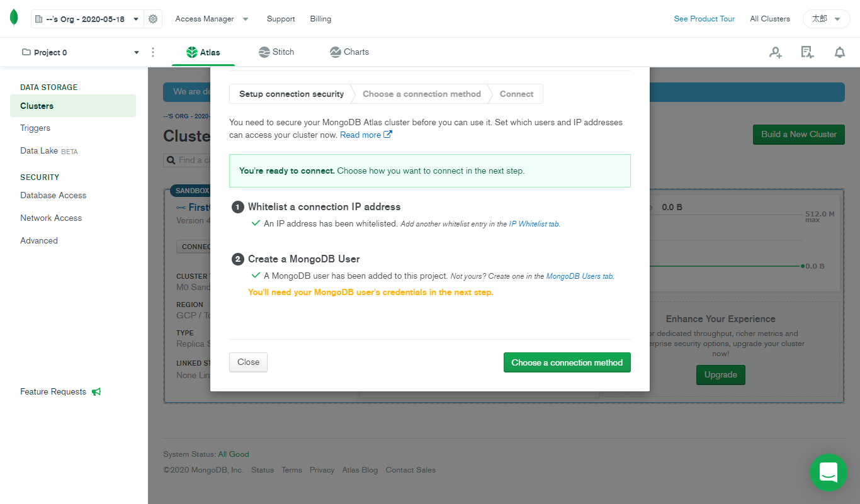Image resolution: width=860 pixels, height=504 pixels.
Task: Open the project activity feed icon
Action: pyautogui.click(x=807, y=52)
